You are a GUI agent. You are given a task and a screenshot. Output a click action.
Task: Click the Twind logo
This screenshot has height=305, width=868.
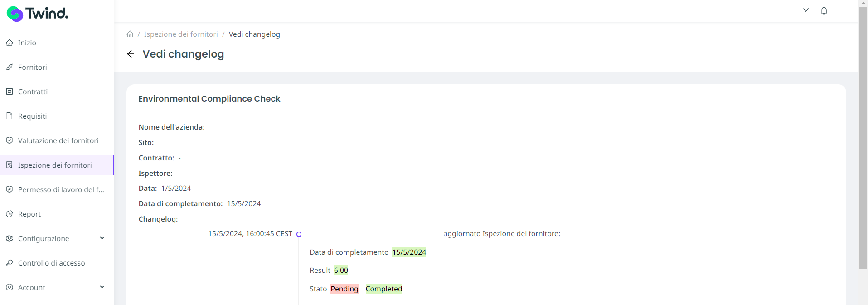tap(37, 14)
